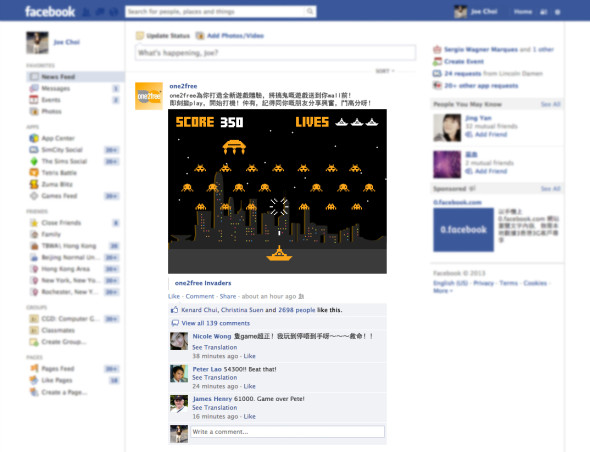Click the What's happening, Joe? status box
Image resolution: width=590 pixels, height=452 pixels.
pos(275,53)
